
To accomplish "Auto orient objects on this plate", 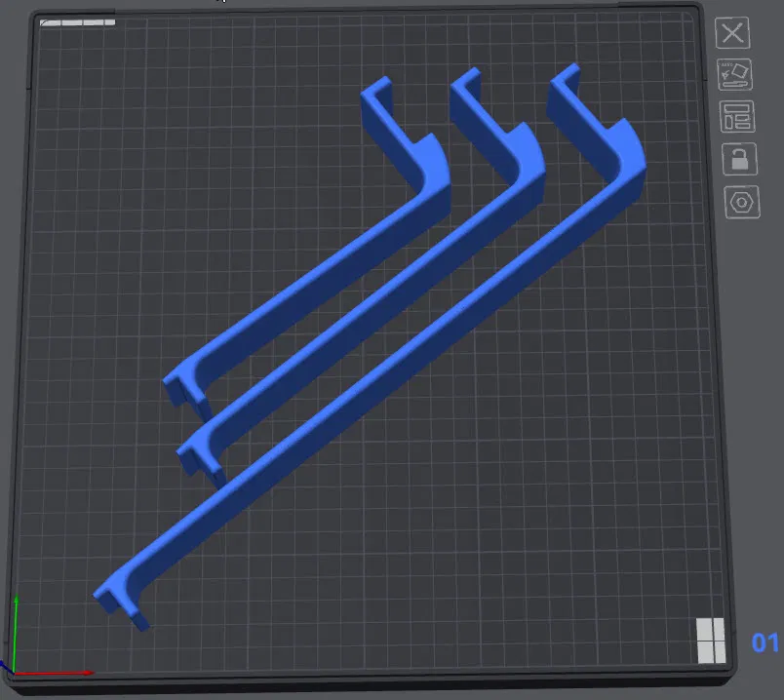I will 735,74.
